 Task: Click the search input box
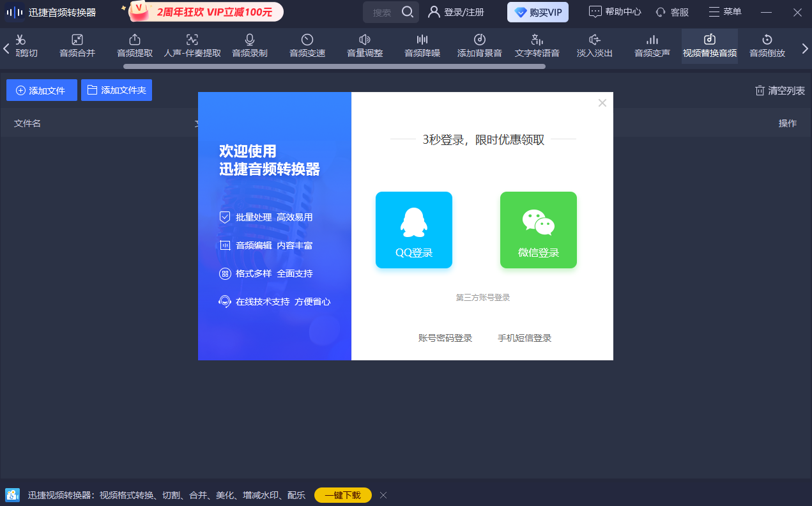tap(383, 11)
